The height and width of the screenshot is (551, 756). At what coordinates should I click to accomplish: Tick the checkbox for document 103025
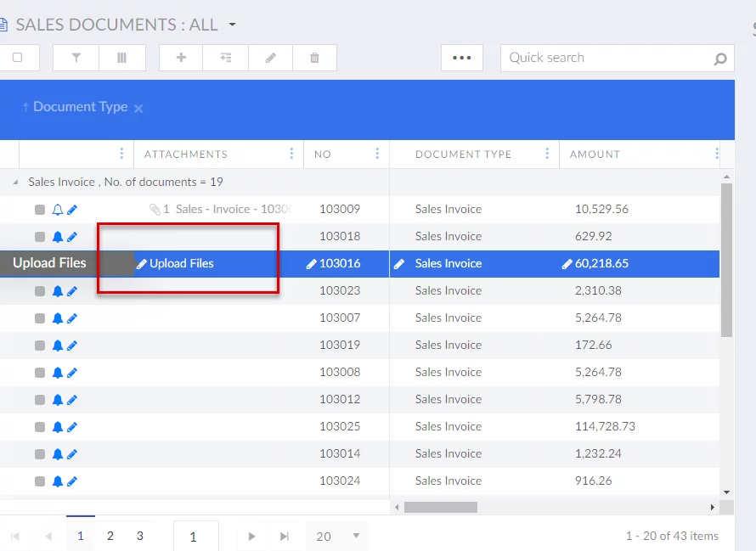(40, 427)
